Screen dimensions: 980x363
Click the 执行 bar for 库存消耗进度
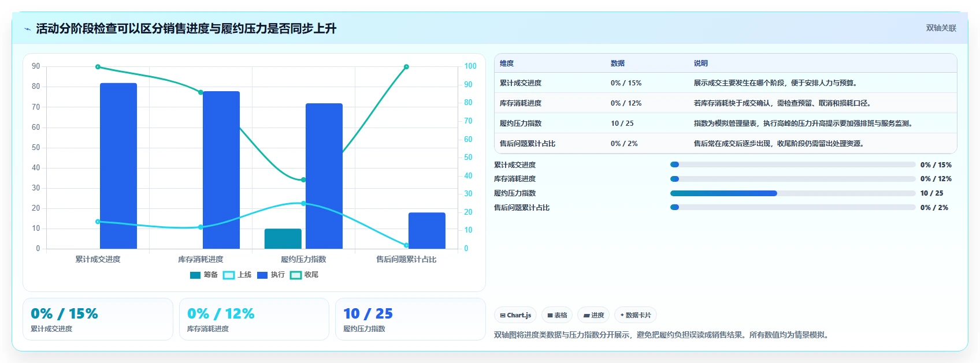[x=221, y=170]
